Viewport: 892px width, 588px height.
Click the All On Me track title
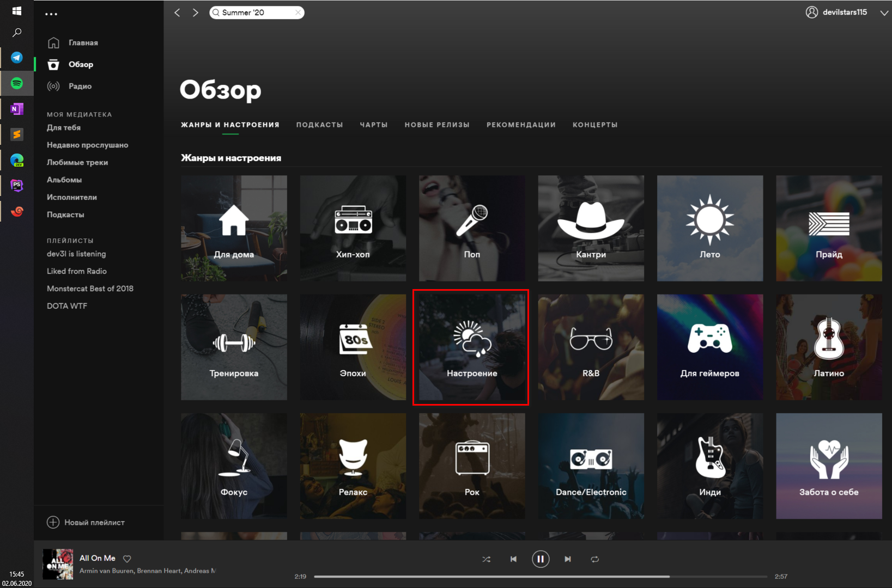click(98, 558)
